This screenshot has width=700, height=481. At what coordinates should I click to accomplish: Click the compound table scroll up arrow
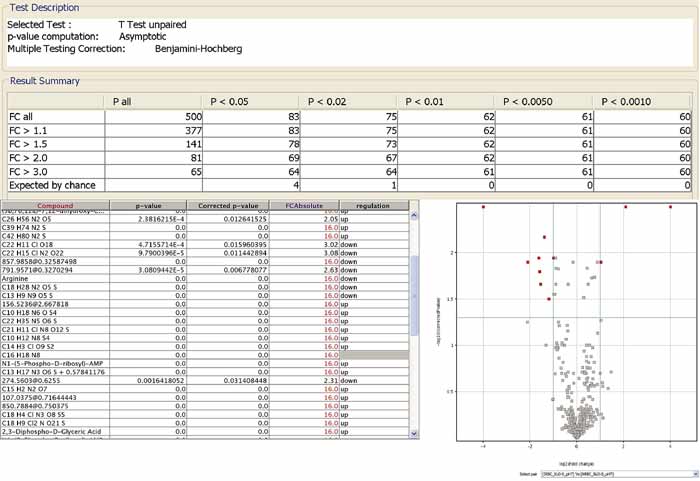[414, 215]
